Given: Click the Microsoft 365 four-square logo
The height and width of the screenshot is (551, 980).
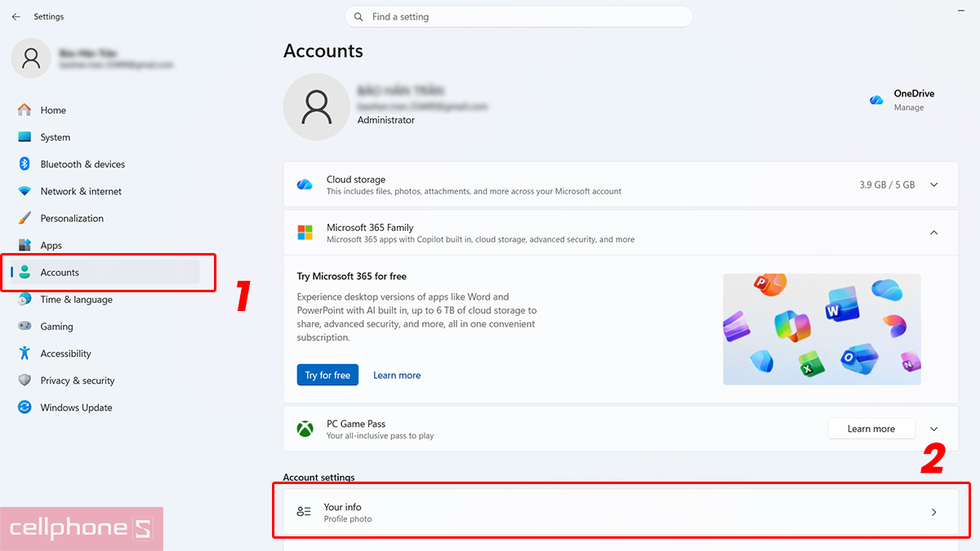Looking at the screenshot, I should click(x=305, y=233).
